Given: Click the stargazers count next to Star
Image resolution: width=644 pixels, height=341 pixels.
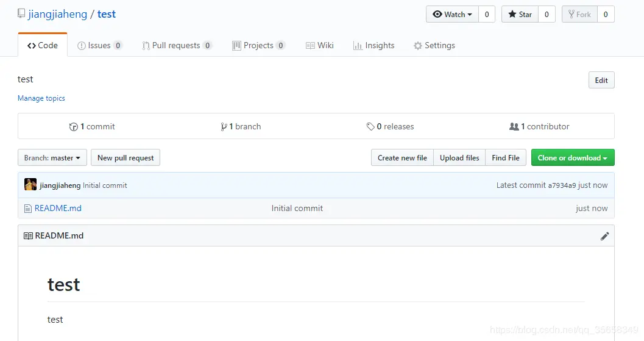Looking at the screenshot, I should point(547,15).
